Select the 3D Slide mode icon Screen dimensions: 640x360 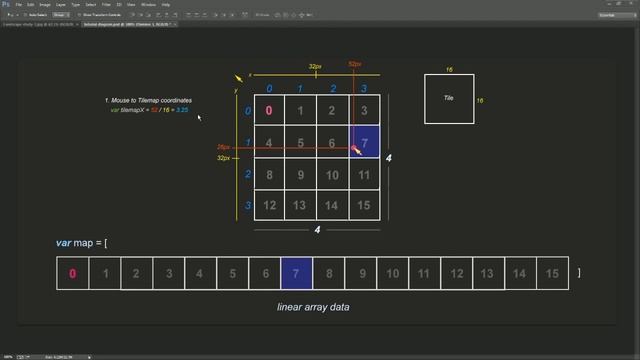tap(301, 15)
